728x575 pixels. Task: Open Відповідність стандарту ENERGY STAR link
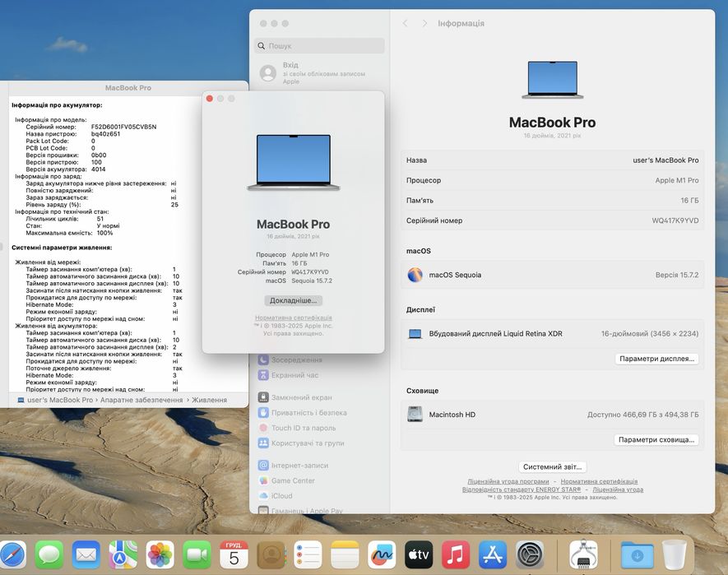coord(522,489)
